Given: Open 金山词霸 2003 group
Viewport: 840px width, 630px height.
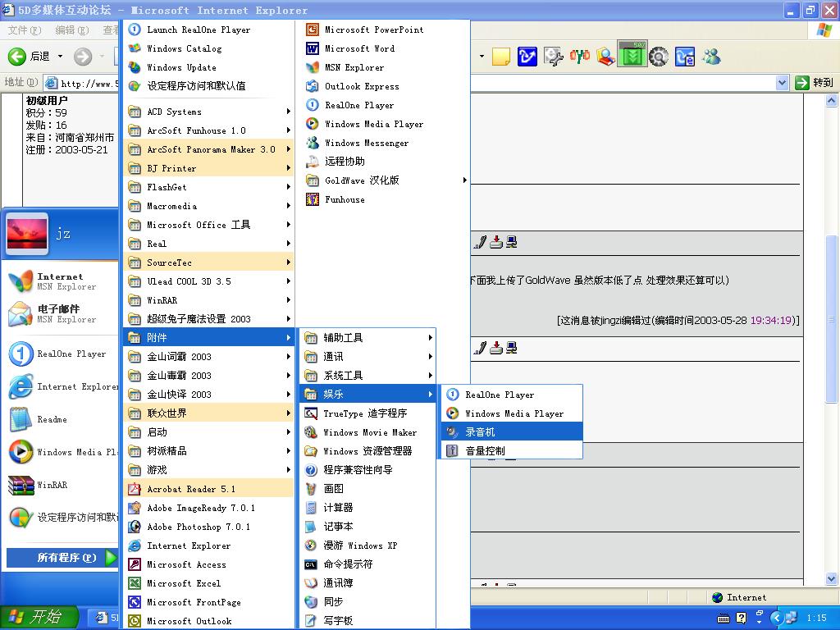Looking at the screenshot, I should point(209,356).
